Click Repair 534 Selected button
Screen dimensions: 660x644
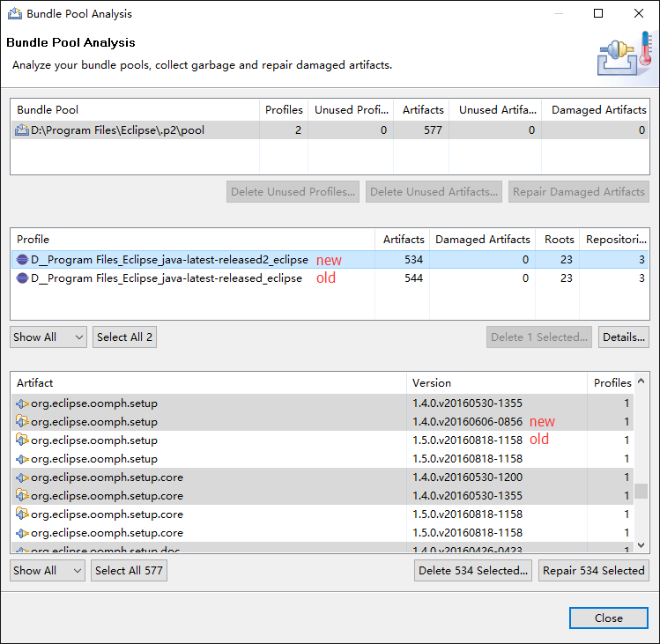click(x=594, y=570)
